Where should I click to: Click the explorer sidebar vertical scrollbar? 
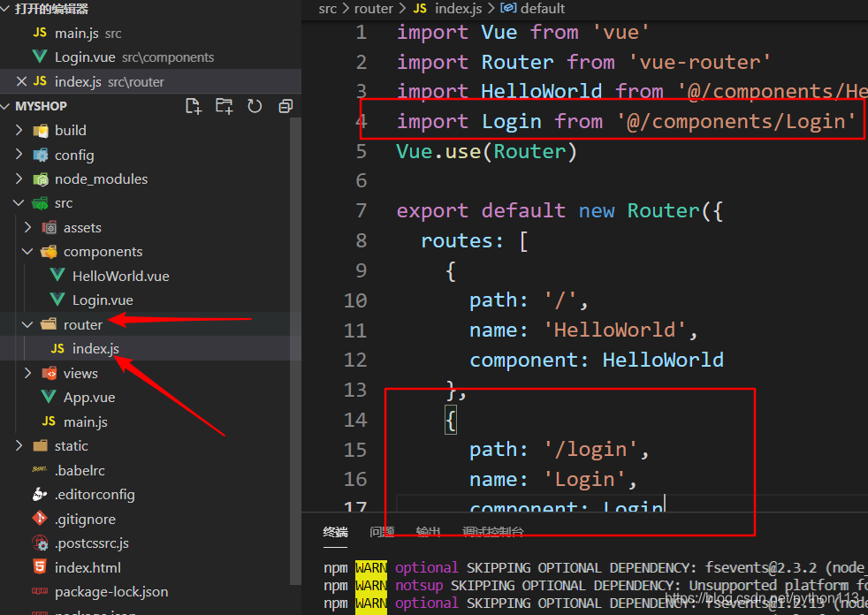coord(295,350)
